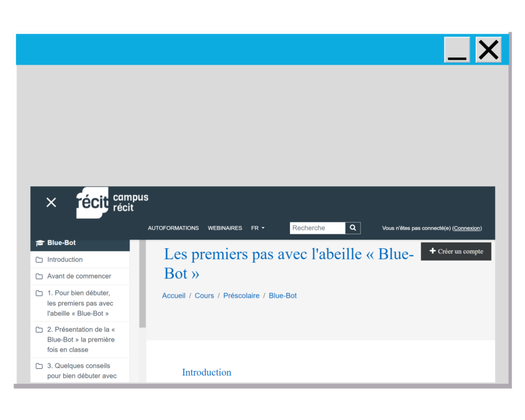This screenshot has width=525, height=420.
Task: Open the FR language dropdown
Action: click(258, 228)
